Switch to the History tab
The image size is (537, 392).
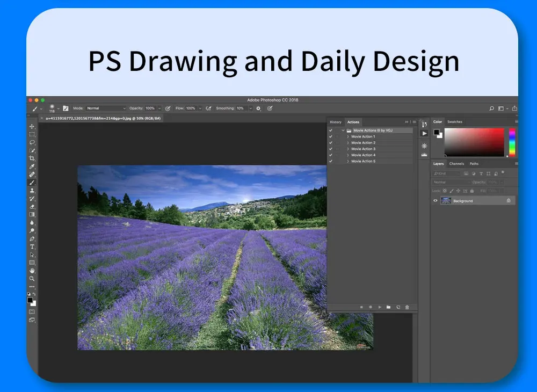coord(336,122)
